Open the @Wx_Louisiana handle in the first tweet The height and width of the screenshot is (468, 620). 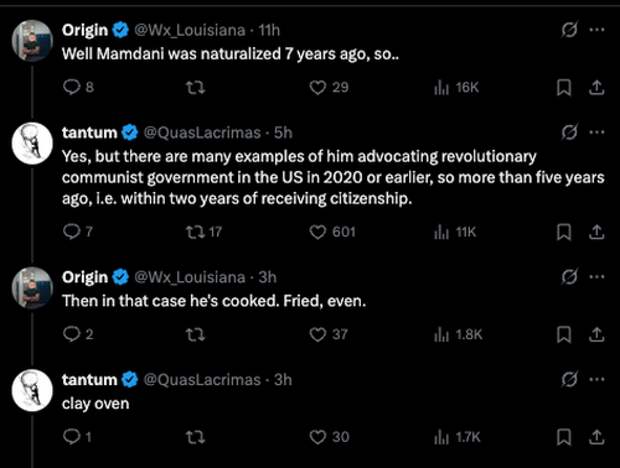click(x=188, y=30)
